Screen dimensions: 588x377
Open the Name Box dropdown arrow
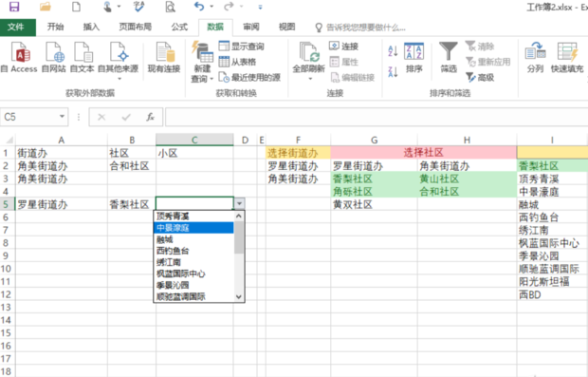click(62, 117)
